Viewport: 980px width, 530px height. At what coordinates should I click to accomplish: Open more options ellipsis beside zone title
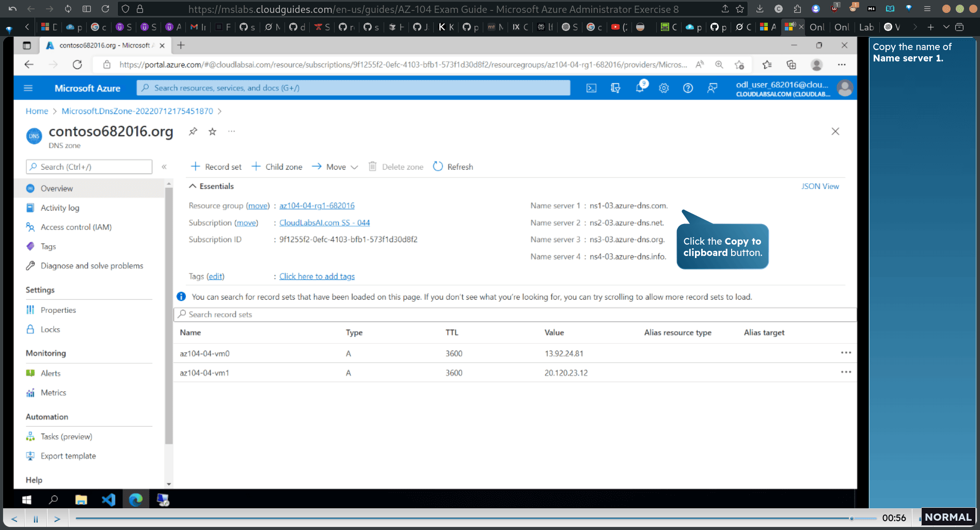click(x=232, y=132)
